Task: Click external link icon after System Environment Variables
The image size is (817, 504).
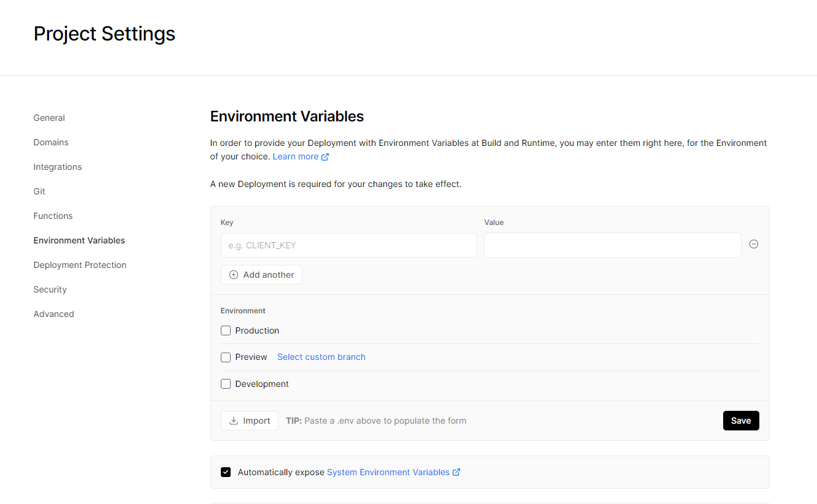Action: 456,472
